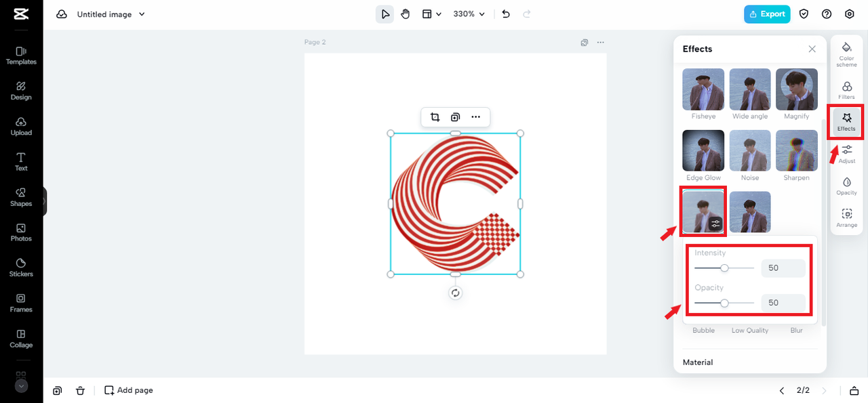
Task: Go to the previous page arrow
Action: click(x=781, y=390)
